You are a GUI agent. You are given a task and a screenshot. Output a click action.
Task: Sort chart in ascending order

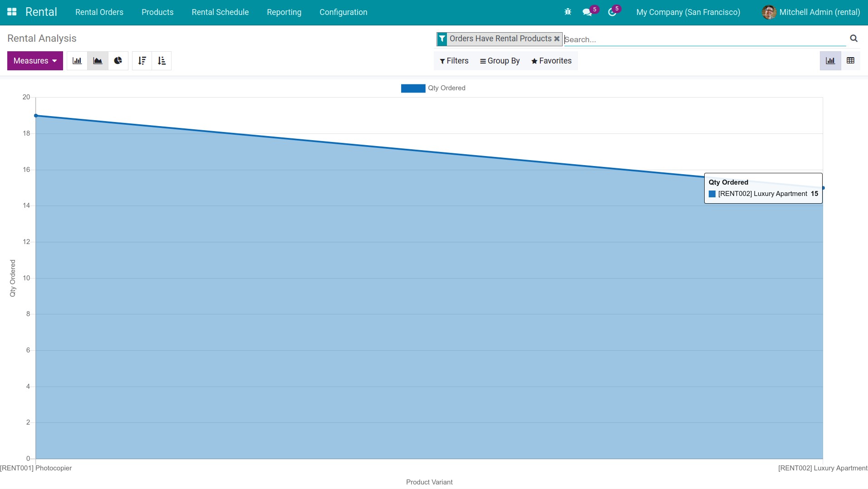click(x=162, y=61)
